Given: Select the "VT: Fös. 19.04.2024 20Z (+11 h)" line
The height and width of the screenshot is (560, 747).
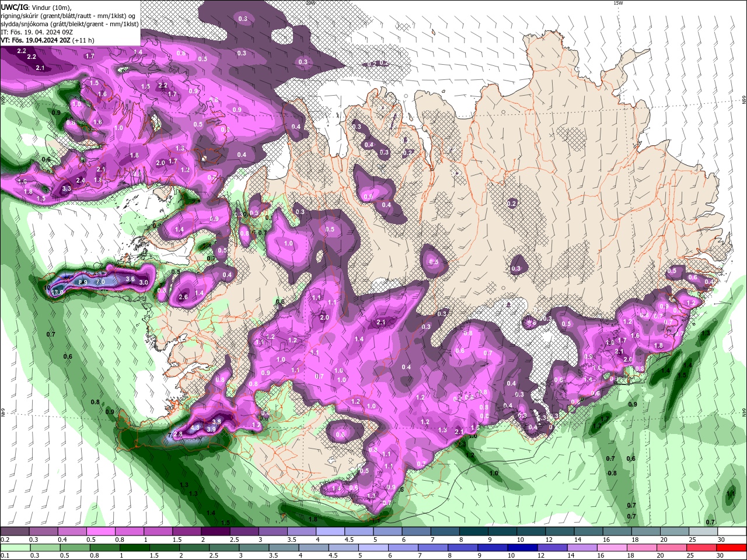Looking at the screenshot, I should click(x=47, y=40).
